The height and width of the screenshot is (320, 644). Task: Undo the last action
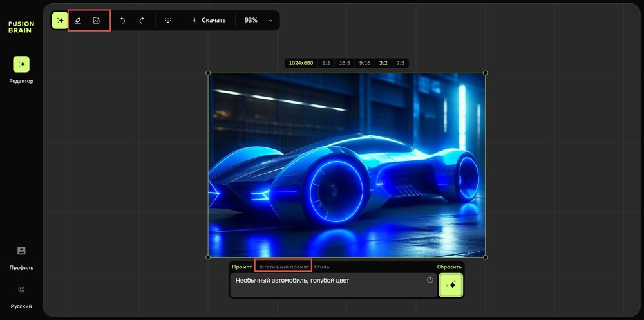click(x=122, y=21)
